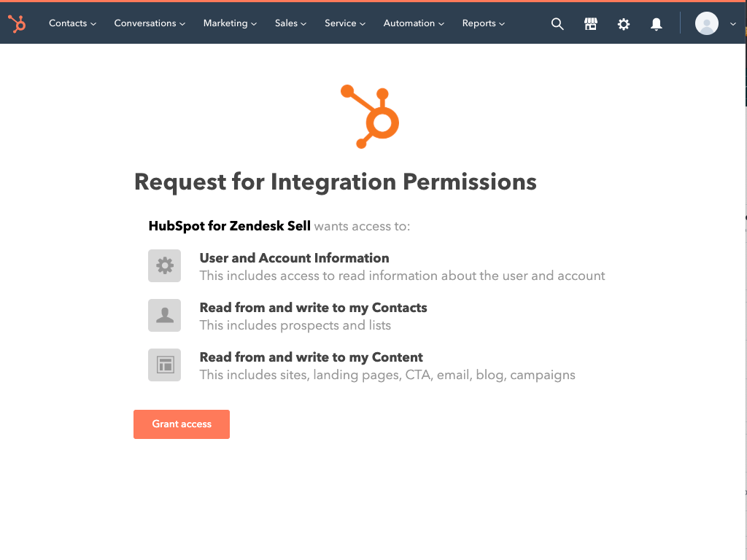
Task: Click the user avatar in the navbar
Action: [706, 23]
